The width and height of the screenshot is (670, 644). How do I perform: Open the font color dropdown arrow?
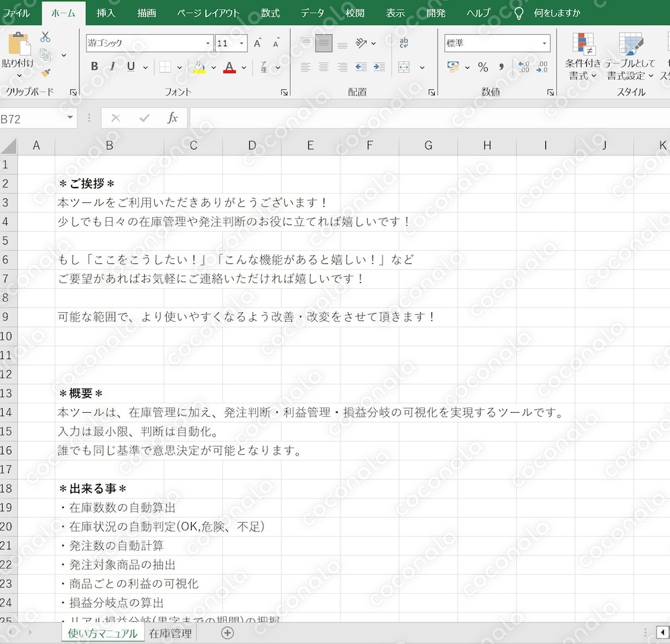[244, 67]
